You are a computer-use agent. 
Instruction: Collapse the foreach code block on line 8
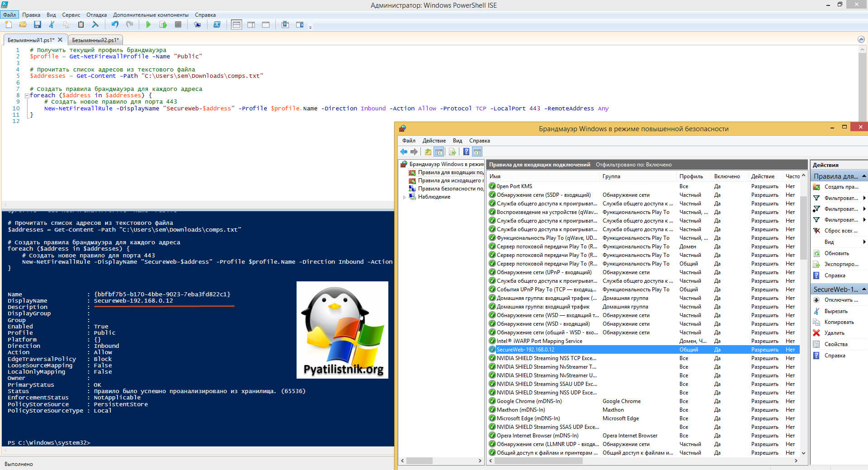27,96
